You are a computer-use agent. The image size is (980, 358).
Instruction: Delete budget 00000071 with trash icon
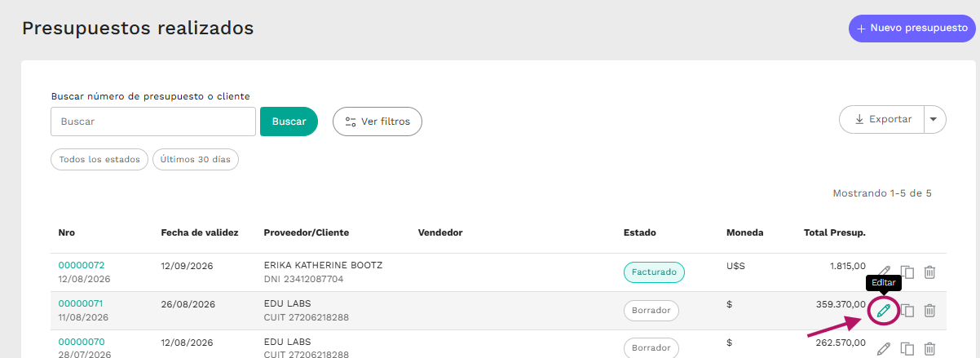929,311
